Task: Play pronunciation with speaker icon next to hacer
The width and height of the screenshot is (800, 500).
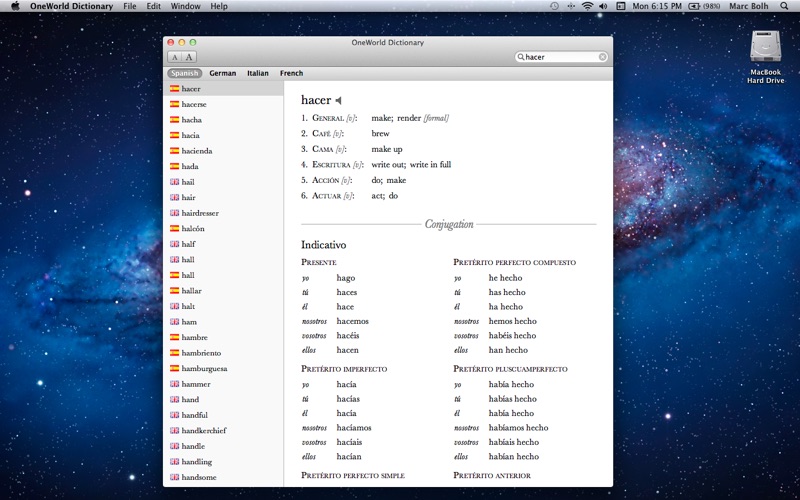Action: click(x=338, y=101)
